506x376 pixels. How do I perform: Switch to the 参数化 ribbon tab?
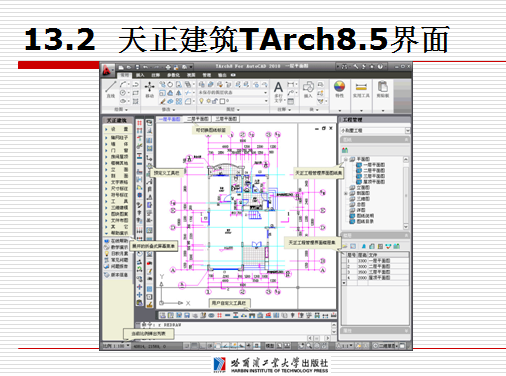(x=173, y=75)
